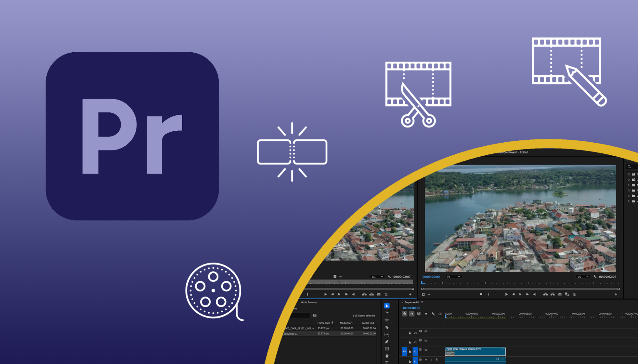The image size is (638, 364).
Task: Select the Ripple Edit tool
Action: pyautogui.click(x=387, y=320)
